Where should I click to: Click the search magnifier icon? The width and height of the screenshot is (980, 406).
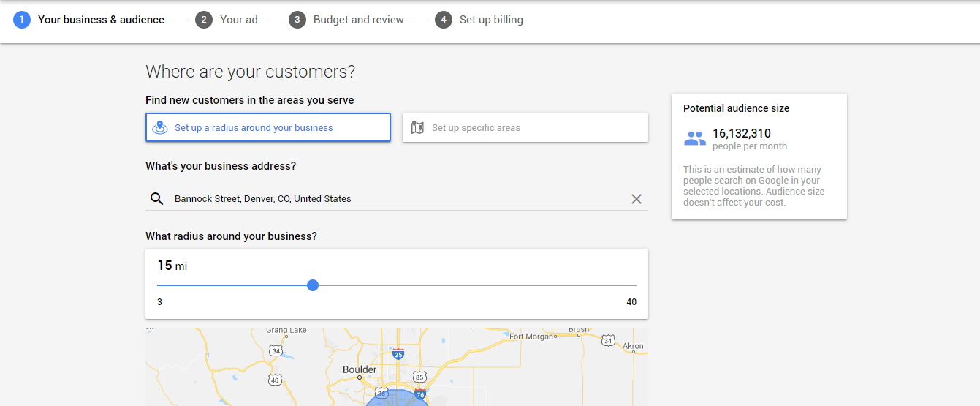[x=156, y=198]
